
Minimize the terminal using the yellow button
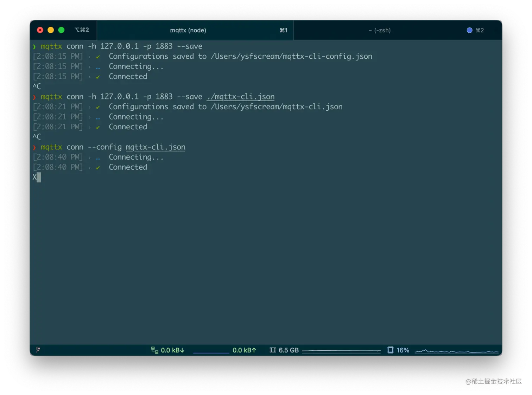coord(51,30)
